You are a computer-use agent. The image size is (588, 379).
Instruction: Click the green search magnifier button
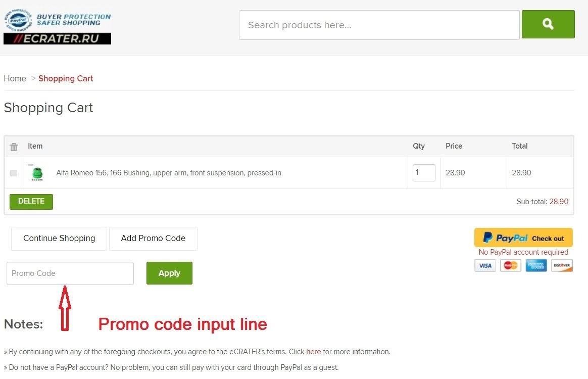(x=548, y=24)
